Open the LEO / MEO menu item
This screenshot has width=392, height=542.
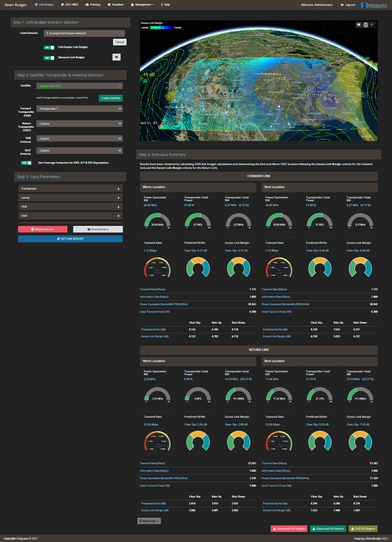tap(69, 4)
